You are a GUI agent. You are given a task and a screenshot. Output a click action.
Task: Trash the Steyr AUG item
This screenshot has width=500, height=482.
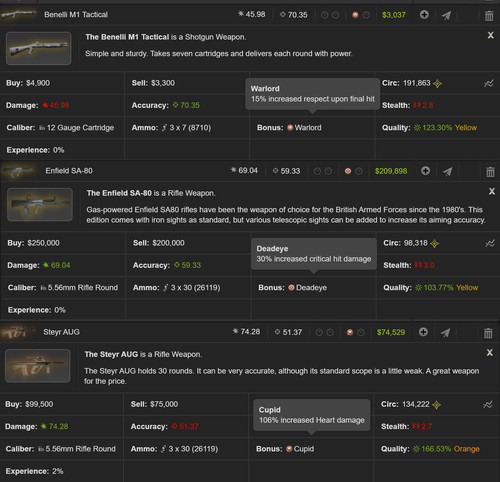[488, 333]
